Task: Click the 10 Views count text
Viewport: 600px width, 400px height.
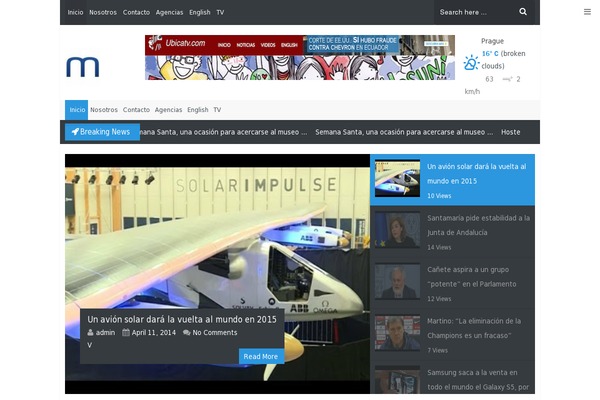Action: coord(439,196)
